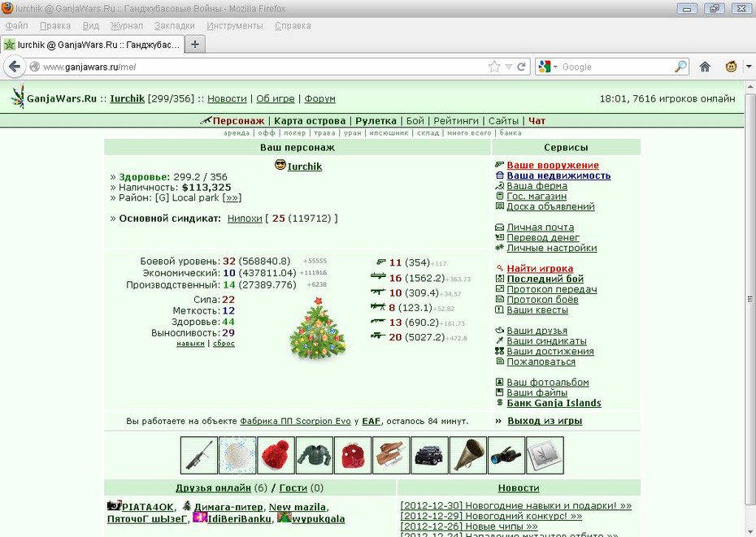Image resolution: width=756 pixels, height=537 pixels.
Task: Open the Рейтинги section
Action: (x=455, y=120)
